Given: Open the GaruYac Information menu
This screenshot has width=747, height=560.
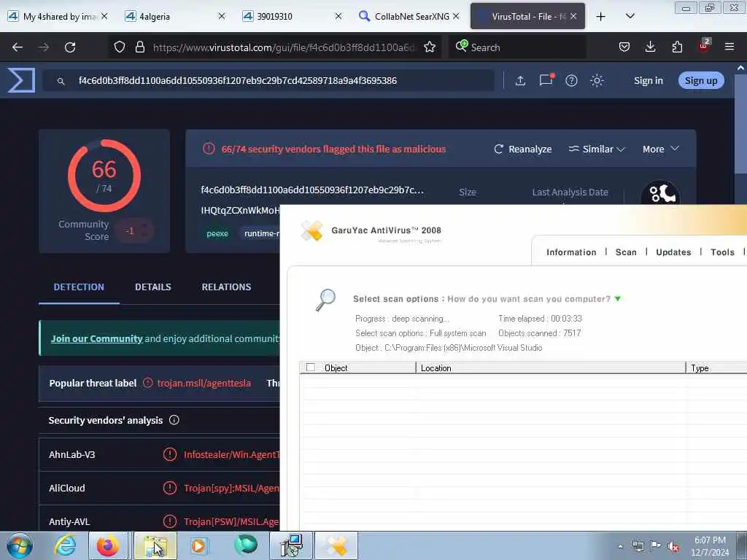Looking at the screenshot, I should (x=571, y=252).
